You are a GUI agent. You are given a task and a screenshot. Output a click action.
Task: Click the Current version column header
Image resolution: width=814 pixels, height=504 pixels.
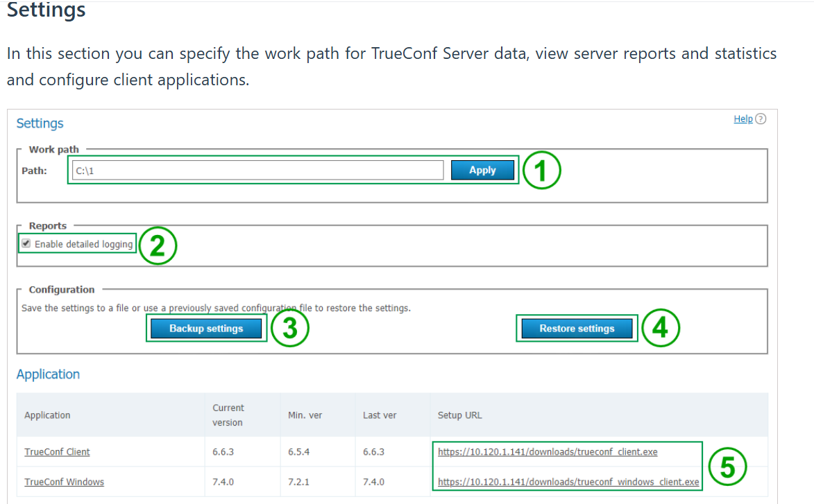pyautogui.click(x=228, y=415)
